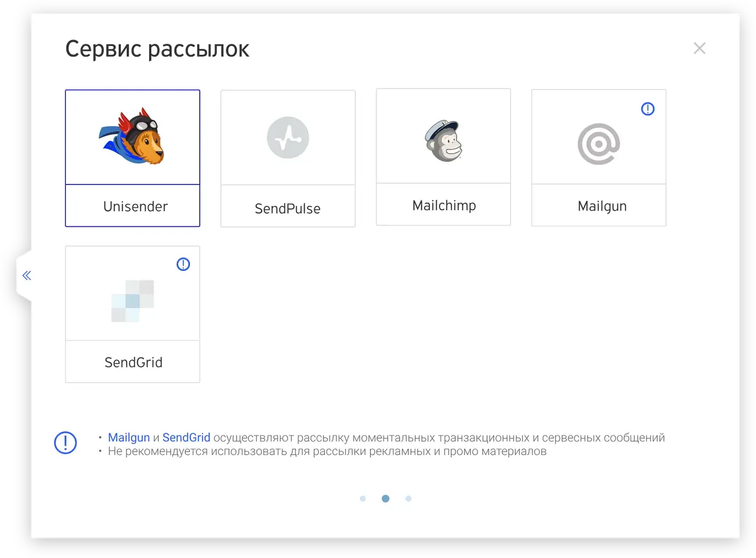Select the Unisender dog mascot logo
Image resolution: width=756 pixels, height=558 pixels.
pos(132,137)
